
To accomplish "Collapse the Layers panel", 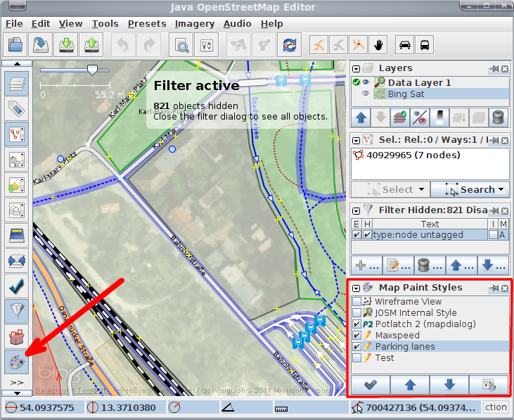I will coord(356,69).
